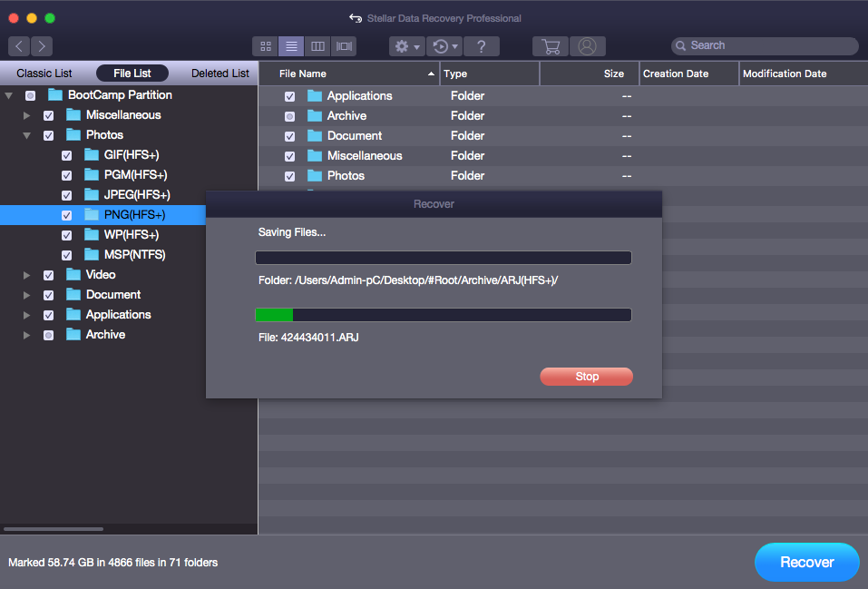This screenshot has width=868, height=589.
Task: Click the title bar back-arrow icon
Action: coord(356,18)
